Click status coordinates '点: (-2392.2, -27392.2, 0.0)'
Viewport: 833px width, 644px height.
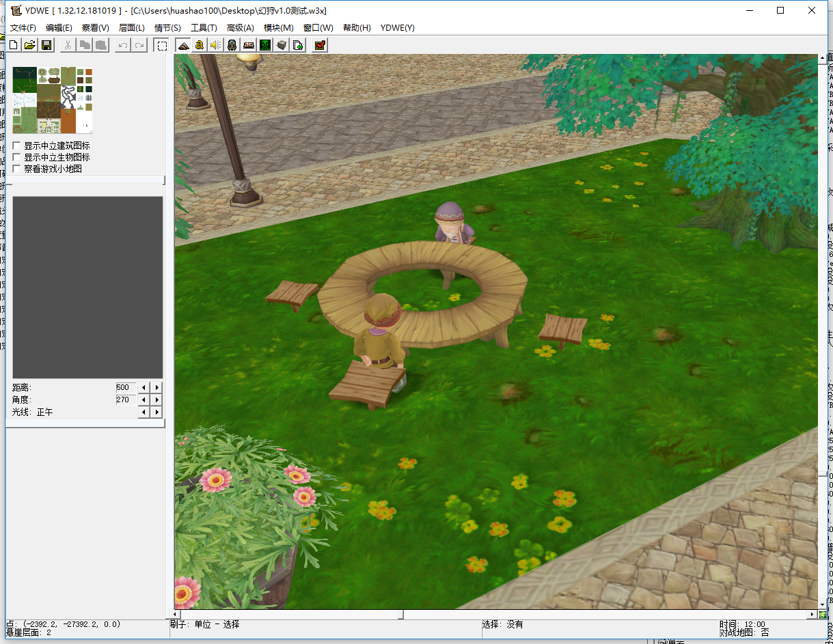[x=64, y=624]
